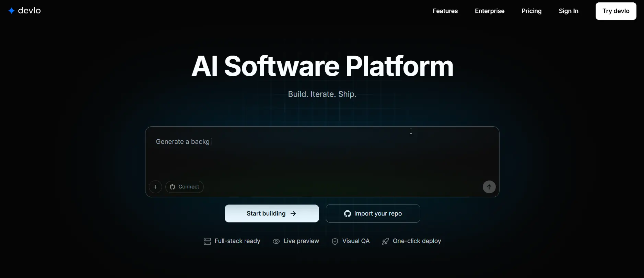The image size is (644, 278).
Task: Click the Sign In link
Action: 568,11
